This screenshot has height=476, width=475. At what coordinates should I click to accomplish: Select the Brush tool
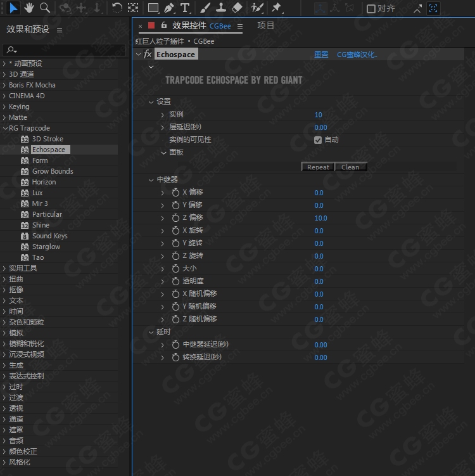(x=205, y=8)
